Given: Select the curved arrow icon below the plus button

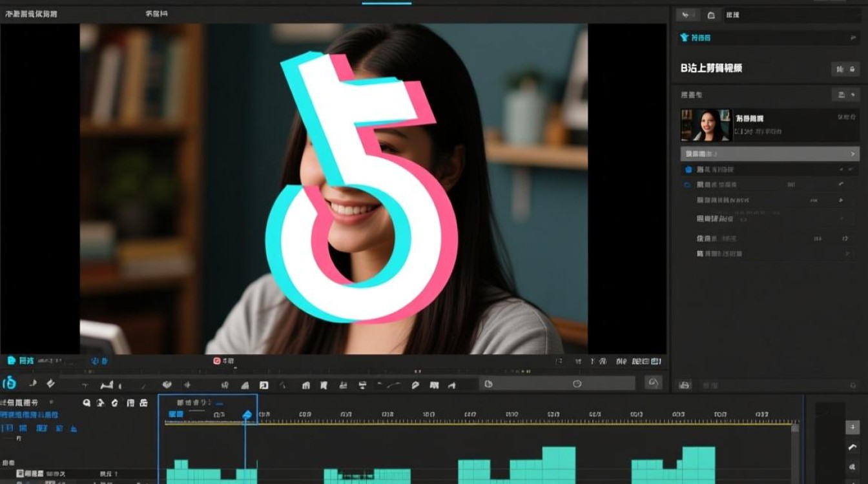Looking at the screenshot, I should (852, 447).
